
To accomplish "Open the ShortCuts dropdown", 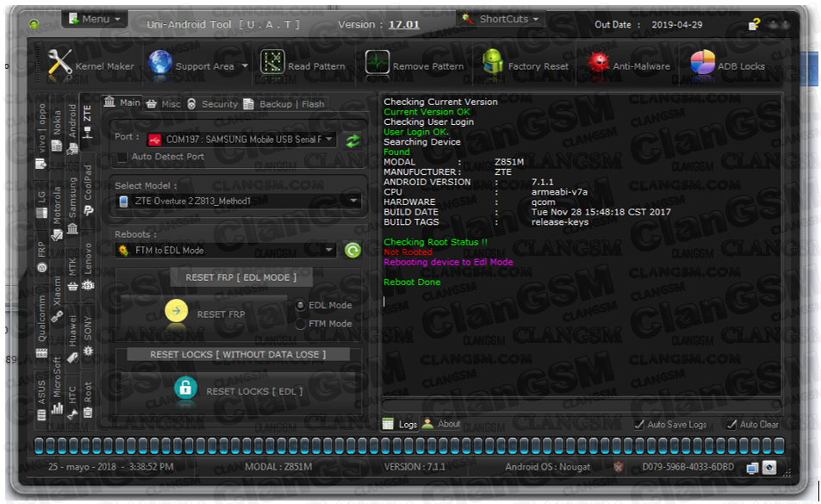I will 500,19.
